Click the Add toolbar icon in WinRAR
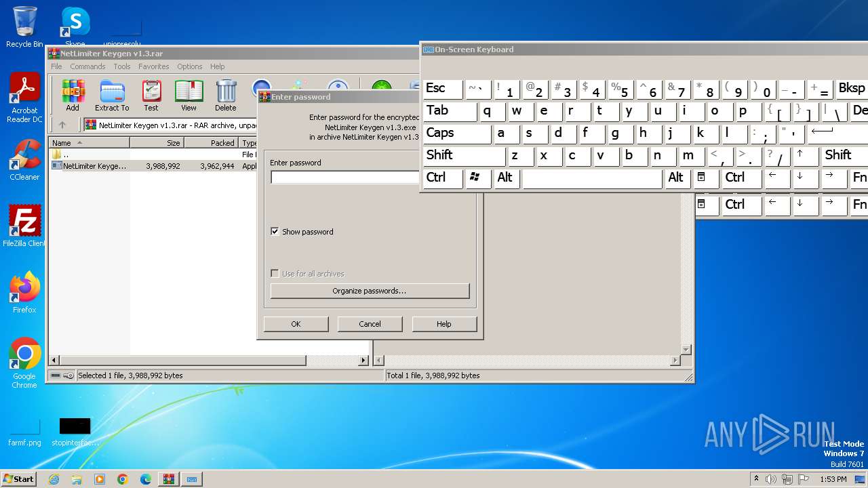The height and width of the screenshot is (488, 868). click(x=73, y=96)
